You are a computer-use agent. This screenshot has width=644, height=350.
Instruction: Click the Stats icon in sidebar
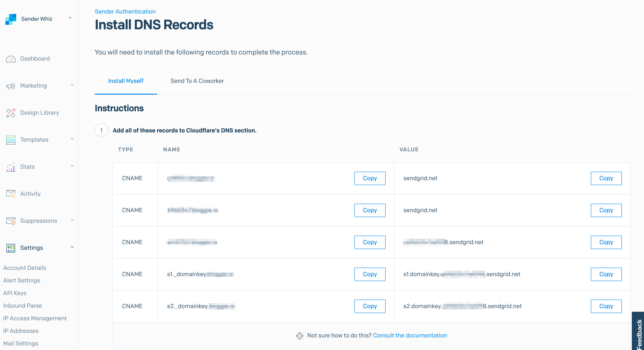click(10, 166)
